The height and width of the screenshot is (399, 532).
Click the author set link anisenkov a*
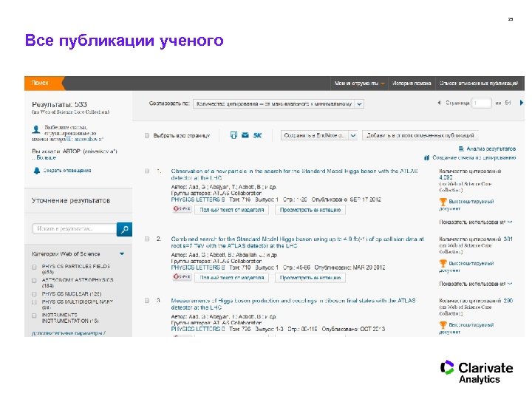click(x=89, y=139)
